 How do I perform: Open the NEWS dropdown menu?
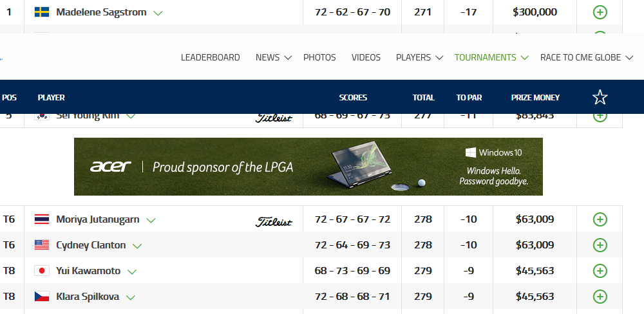[274, 57]
